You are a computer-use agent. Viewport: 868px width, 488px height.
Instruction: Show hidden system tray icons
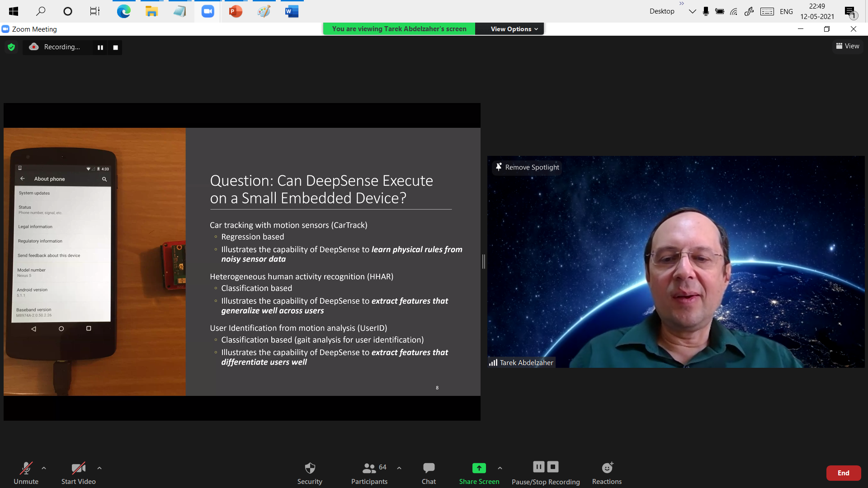(x=692, y=11)
